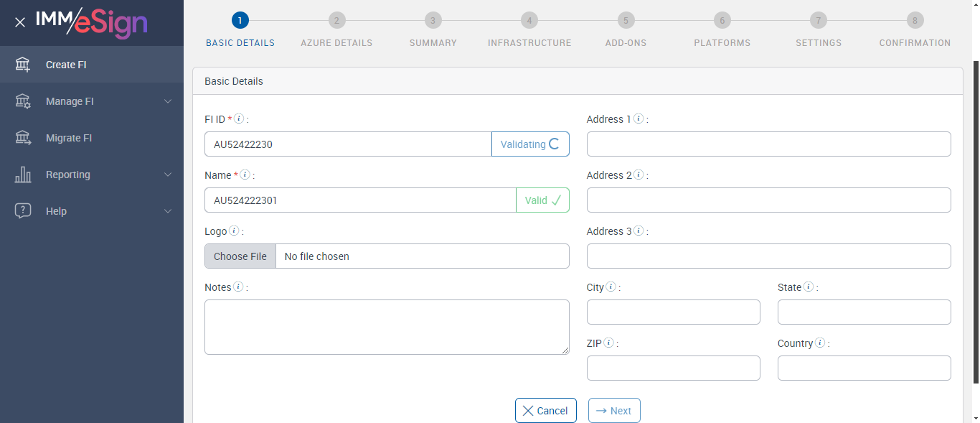This screenshot has height=423, width=980.
Task: Click the Notes info icon
Action: click(238, 287)
